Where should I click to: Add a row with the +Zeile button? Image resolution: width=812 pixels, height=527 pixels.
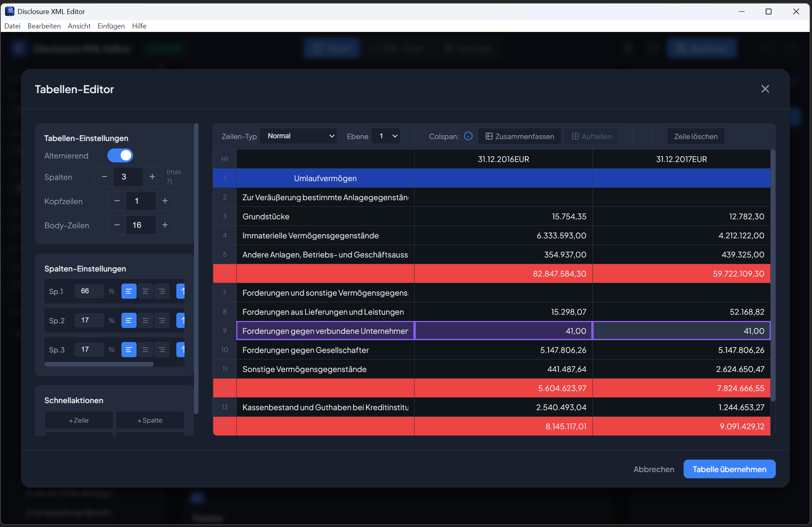click(78, 420)
